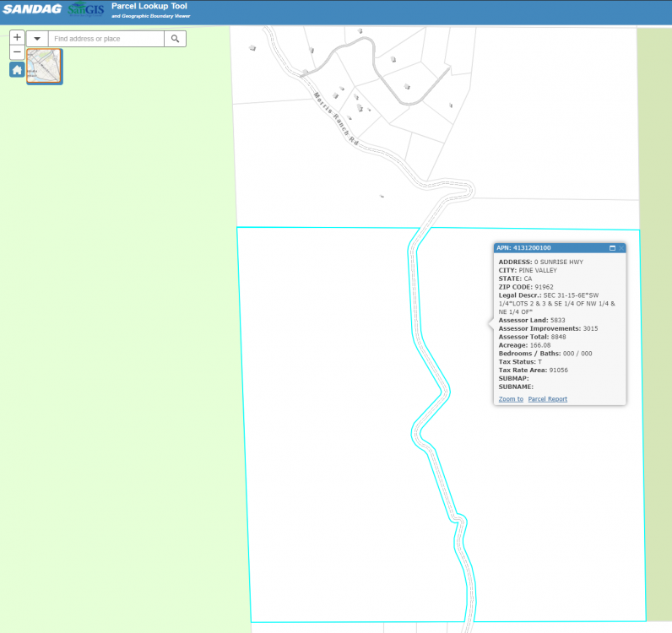Select Assessor Land value 5833
The image size is (672, 633).
pos(557,320)
